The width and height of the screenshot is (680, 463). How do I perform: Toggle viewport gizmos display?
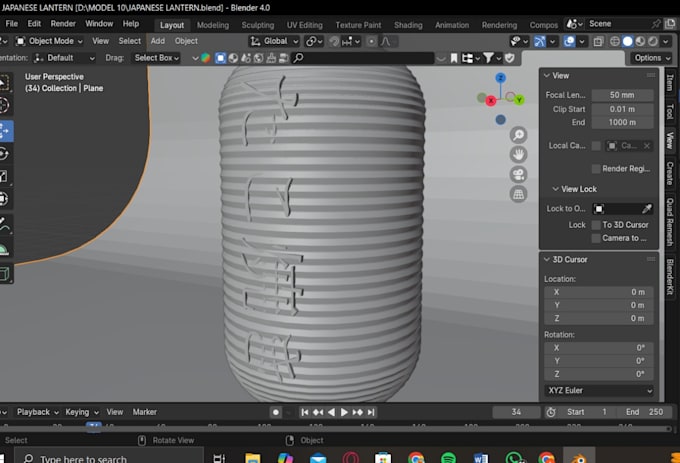[539, 41]
